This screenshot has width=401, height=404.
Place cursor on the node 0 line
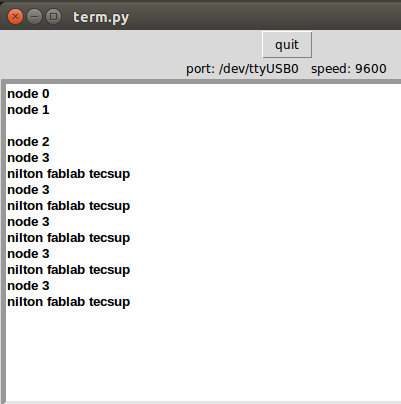pos(28,94)
